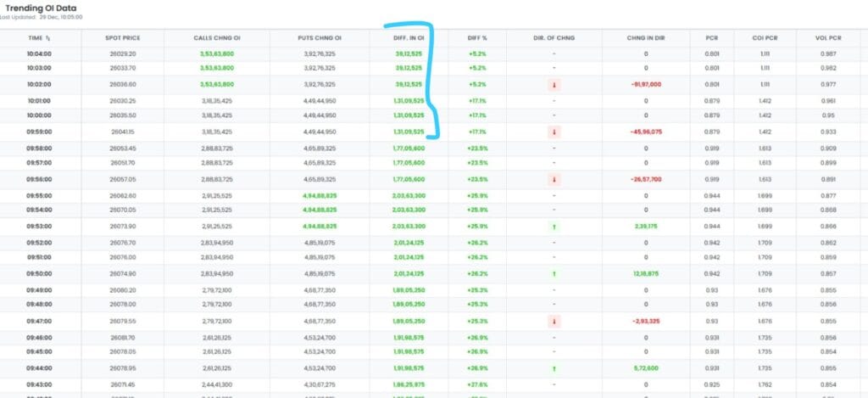This screenshot has width=868, height=398.
Task: Click green up arrow in 09:53:00 row
Action: pyautogui.click(x=554, y=227)
